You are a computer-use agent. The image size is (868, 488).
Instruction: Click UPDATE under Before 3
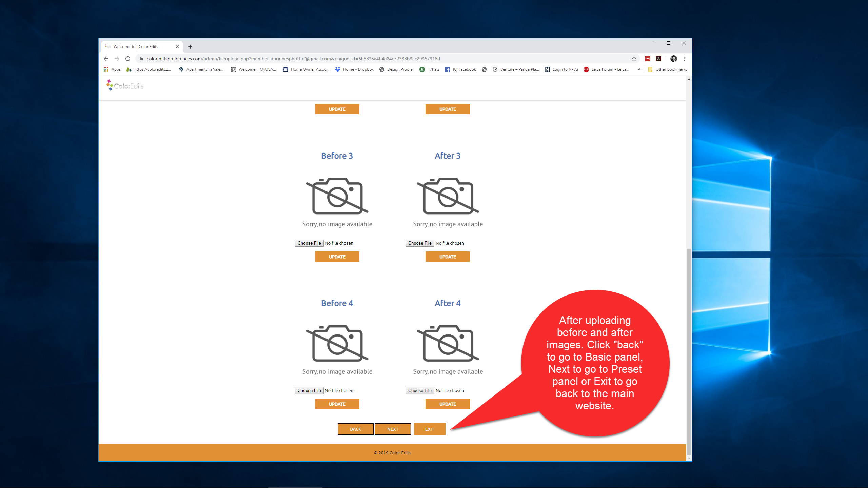(337, 257)
